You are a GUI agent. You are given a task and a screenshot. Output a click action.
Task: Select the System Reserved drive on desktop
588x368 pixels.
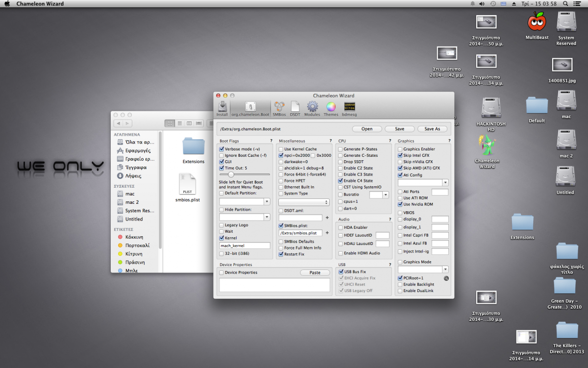[x=566, y=28]
